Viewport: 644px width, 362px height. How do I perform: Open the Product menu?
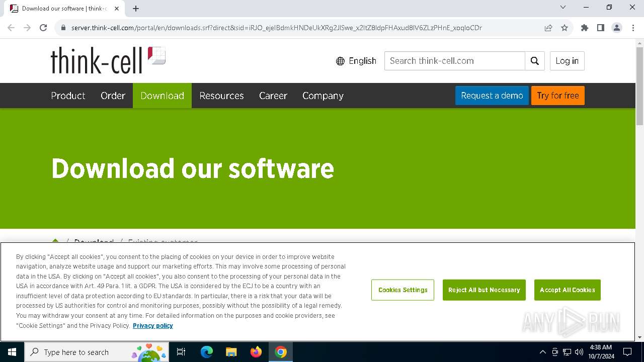pos(68,96)
